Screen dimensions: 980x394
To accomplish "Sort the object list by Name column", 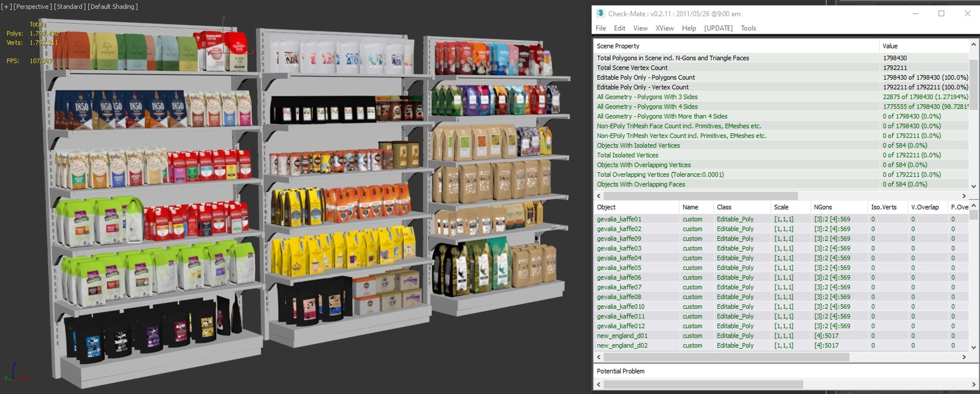I will tap(696, 207).
